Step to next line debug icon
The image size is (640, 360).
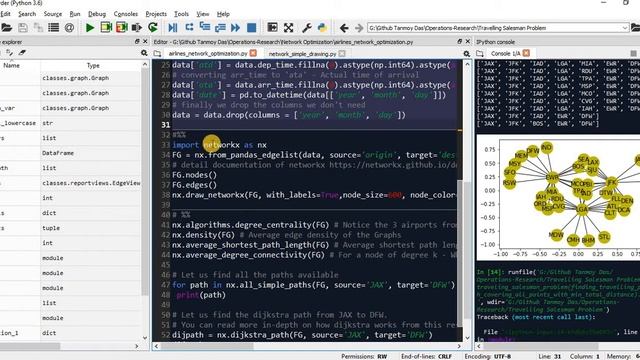pyautogui.click(x=189, y=28)
